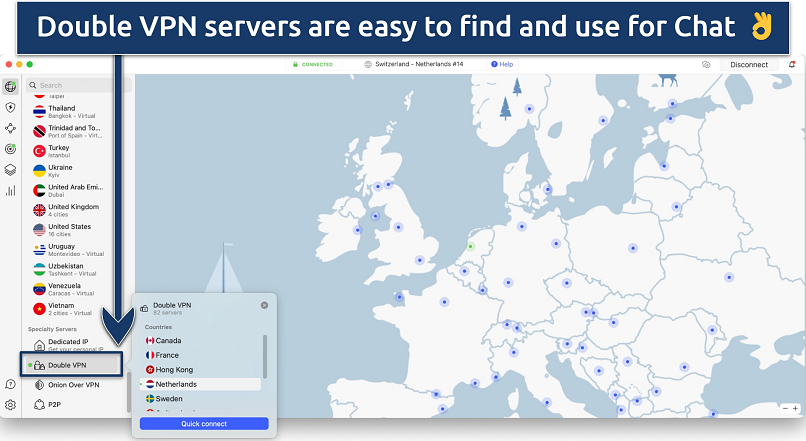Click the notifications bell icon
The image size is (806, 441).
pyautogui.click(x=792, y=65)
